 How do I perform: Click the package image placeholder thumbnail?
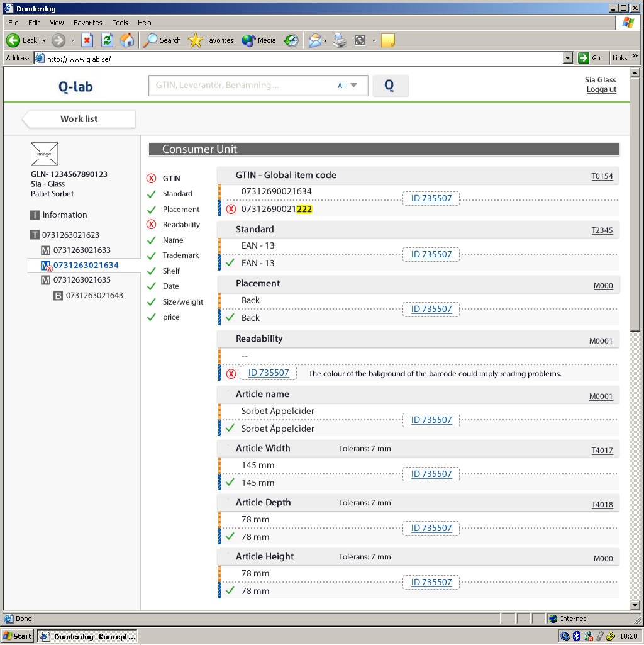(x=44, y=154)
